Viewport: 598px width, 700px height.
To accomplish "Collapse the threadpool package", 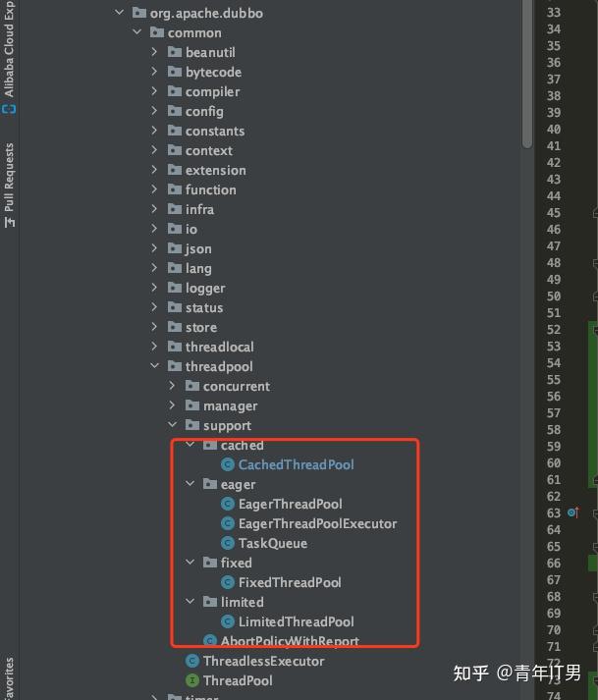I will [x=155, y=366].
